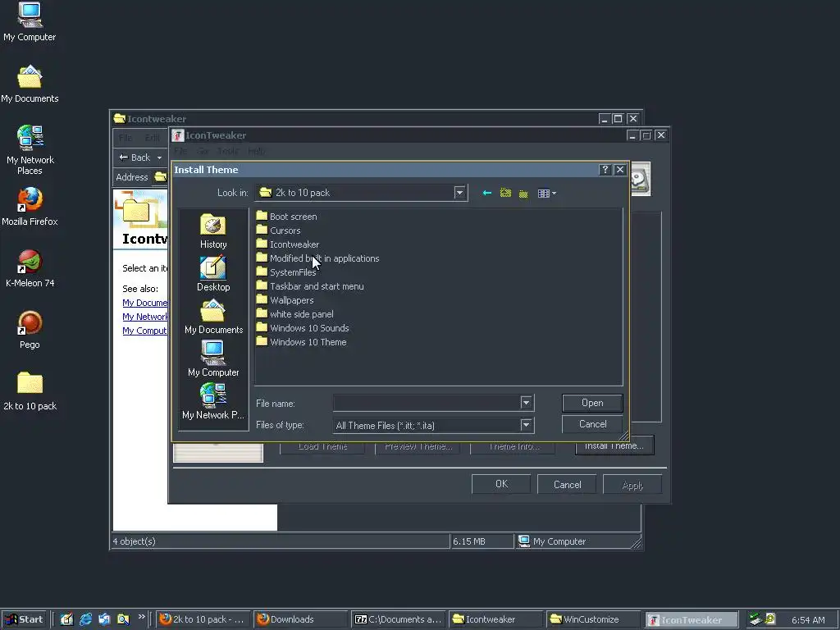Create a new folder in dialog
This screenshot has height=630, width=840.
point(523,194)
